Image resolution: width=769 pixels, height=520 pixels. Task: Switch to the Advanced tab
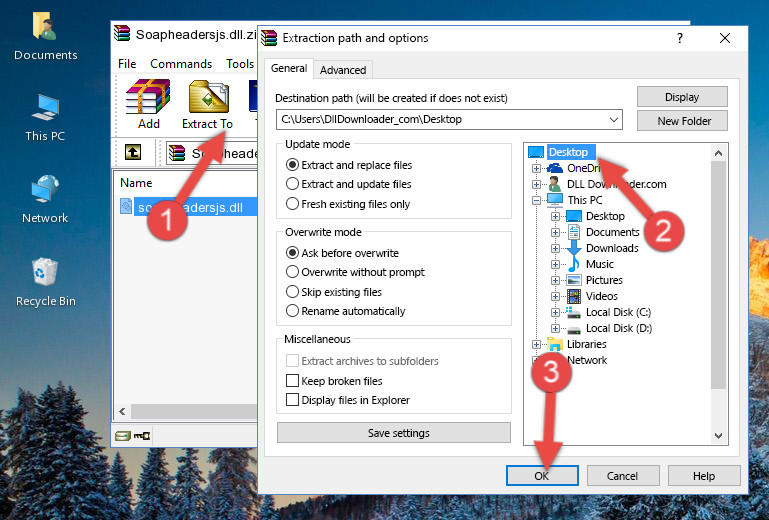coord(343,70)
